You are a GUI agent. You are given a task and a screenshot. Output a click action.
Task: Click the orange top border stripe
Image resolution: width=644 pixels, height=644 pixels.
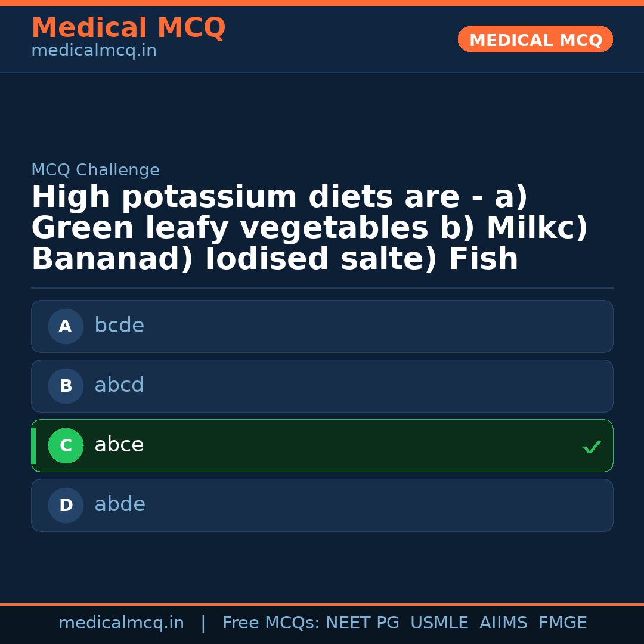[x=322, y=2]
